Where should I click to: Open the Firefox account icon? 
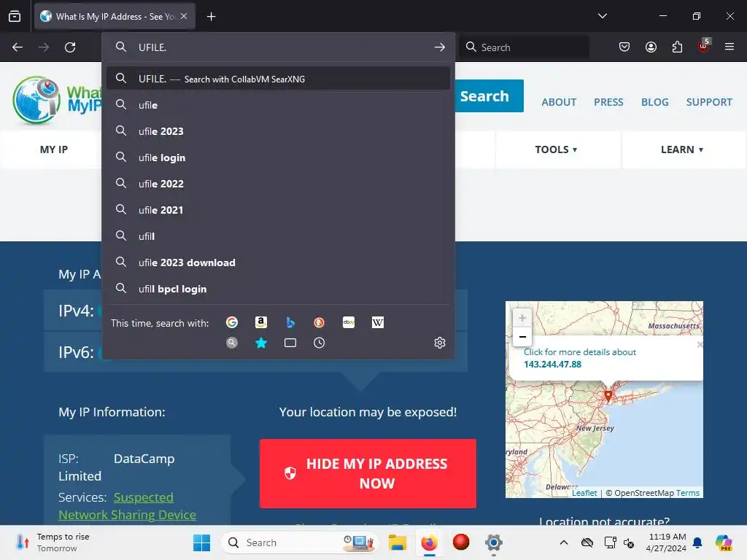coord(651,47)
